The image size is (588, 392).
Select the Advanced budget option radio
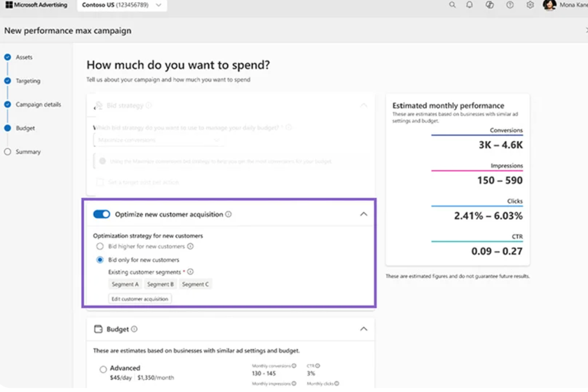[x=103, y=369]
